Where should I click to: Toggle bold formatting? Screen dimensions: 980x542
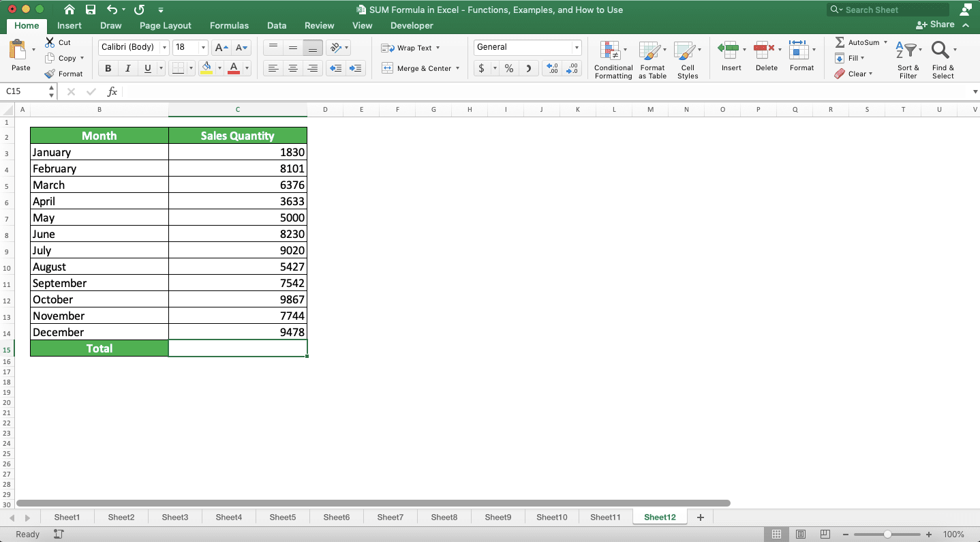[107, 68]
